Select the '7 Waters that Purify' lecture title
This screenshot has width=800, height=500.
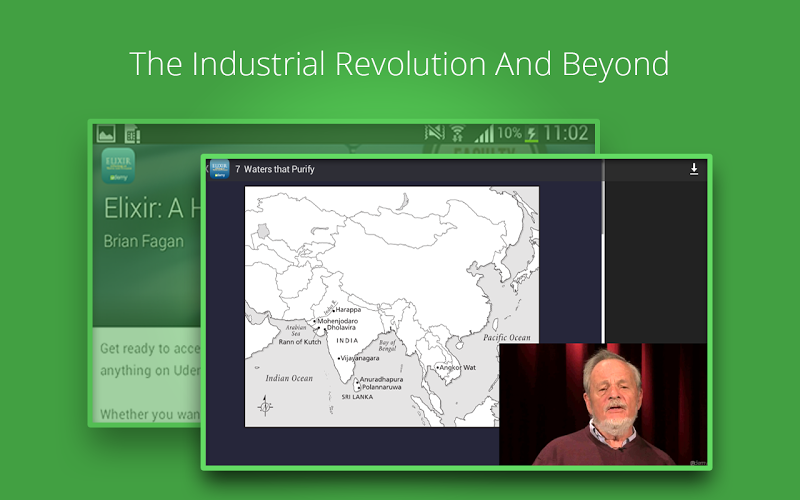[274, 169]
